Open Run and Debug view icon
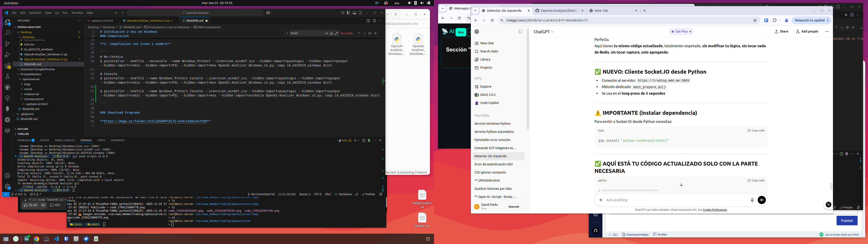The height and width of the screenshot is (244, 868). pyautogui.click(x=7, y=55)
